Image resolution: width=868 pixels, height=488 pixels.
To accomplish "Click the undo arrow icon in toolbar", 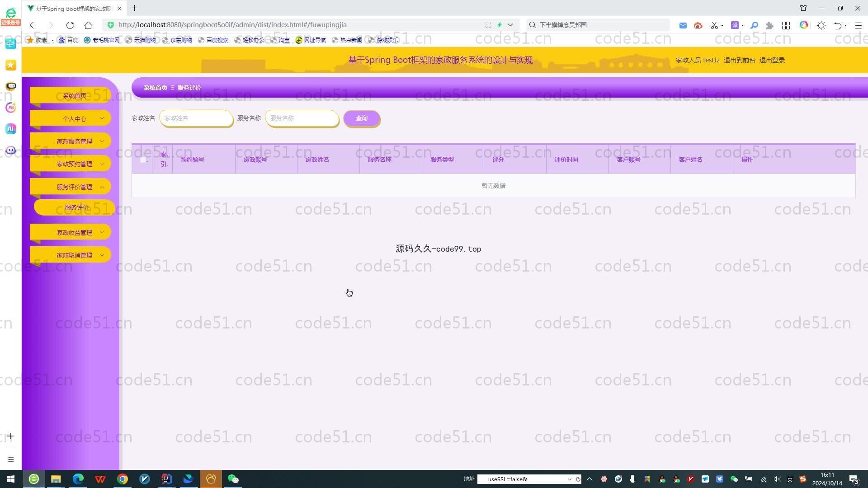I will point(838,25).
